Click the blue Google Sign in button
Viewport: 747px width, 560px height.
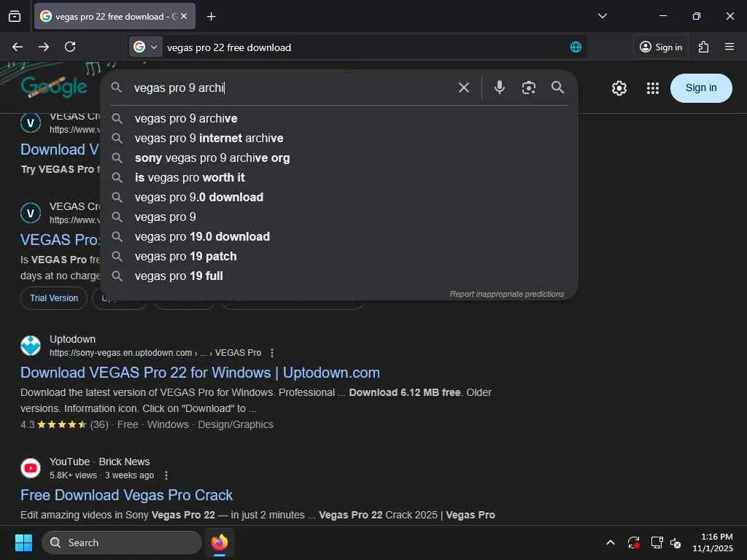701,88
